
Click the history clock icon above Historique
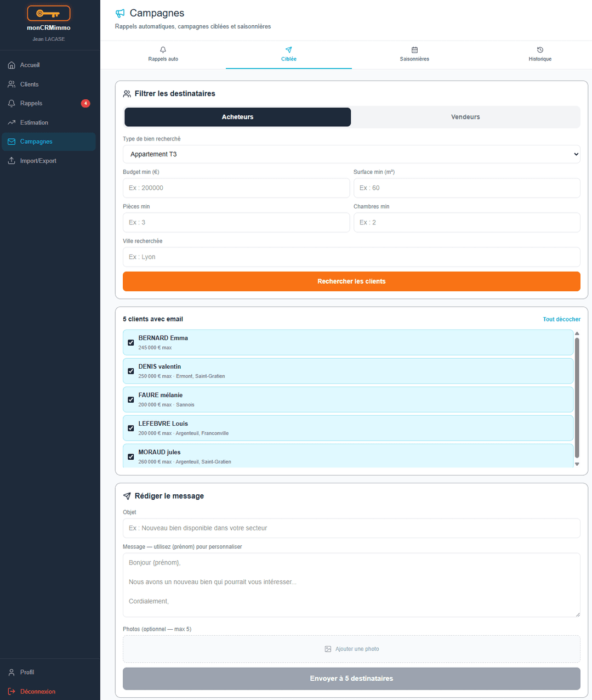click(540, 50)
